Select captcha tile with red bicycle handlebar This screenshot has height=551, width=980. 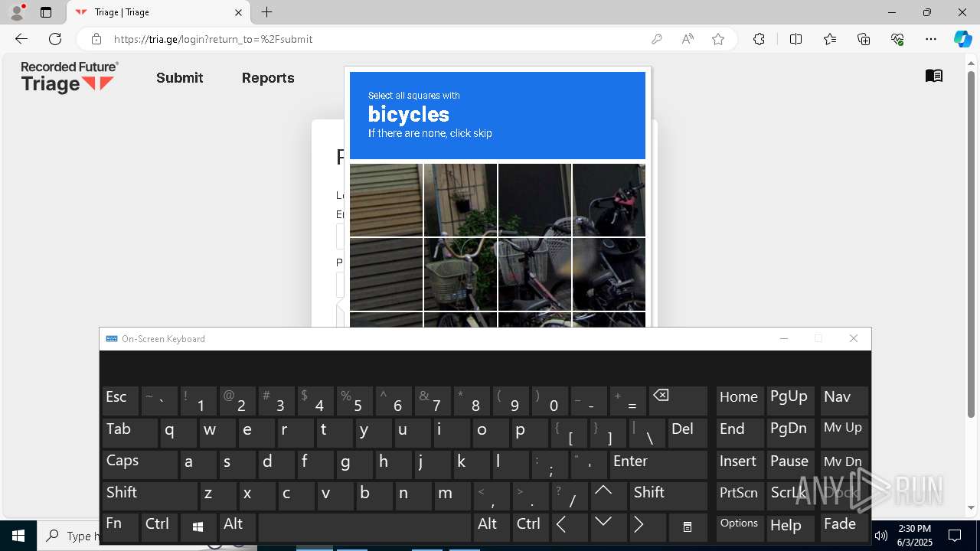609,200
